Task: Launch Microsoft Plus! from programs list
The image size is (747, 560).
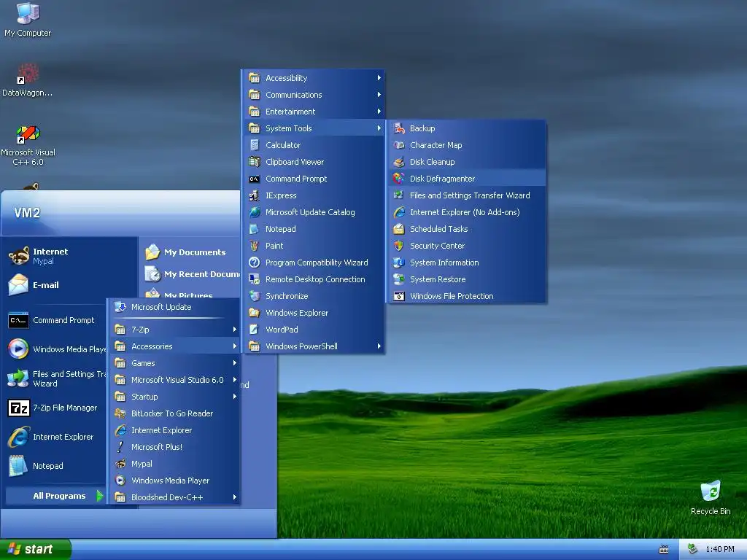Action: (174, 447)
